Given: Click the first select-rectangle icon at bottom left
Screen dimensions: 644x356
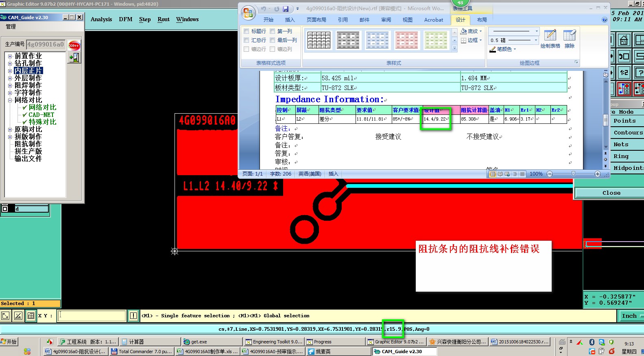Looking at the screenshot, I should tap(5, 316).
